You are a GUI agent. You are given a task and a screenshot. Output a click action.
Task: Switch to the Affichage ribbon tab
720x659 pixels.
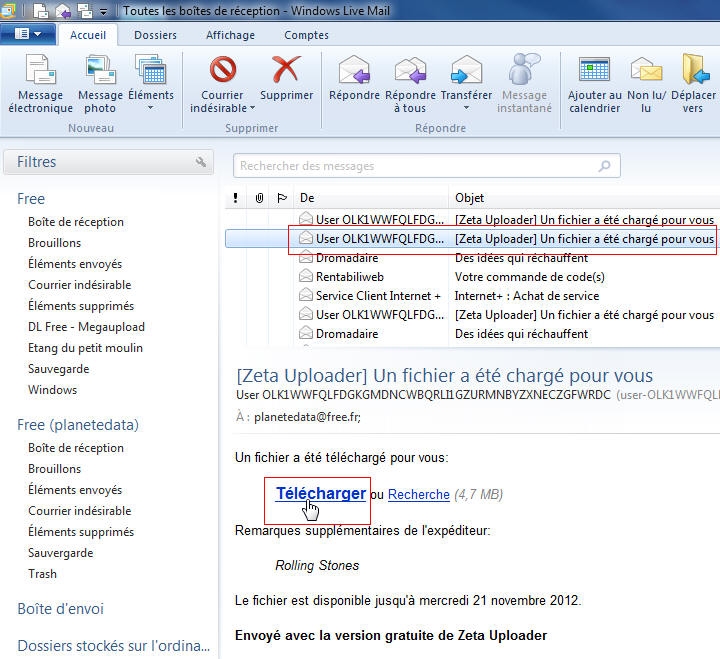[x=230, y=35]
